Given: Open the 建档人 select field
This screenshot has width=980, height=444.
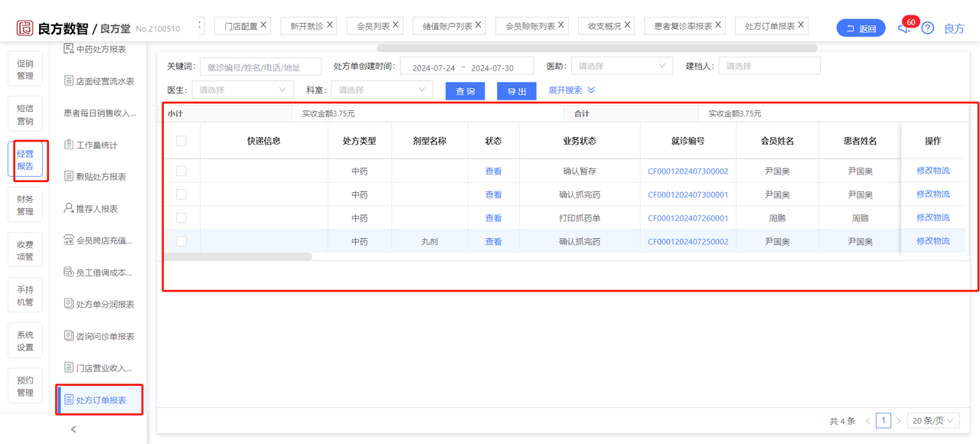Looking at the screenshot, I should [x=769, y=66].
